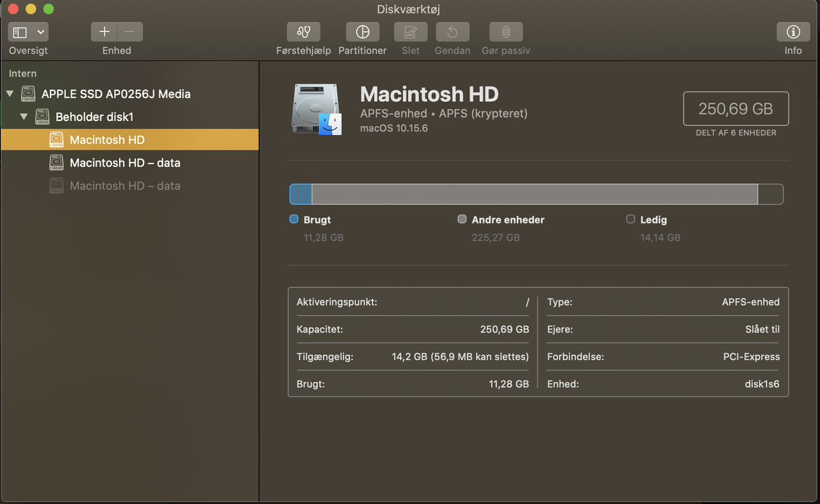Click the Kapacitet value 250,69 GB
820x504 pixels.
(505, 329)
